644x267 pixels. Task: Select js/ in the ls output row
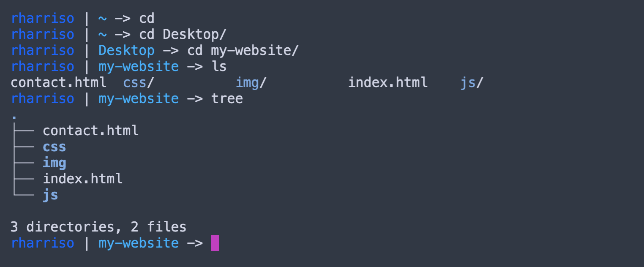[x=472, y=82]
